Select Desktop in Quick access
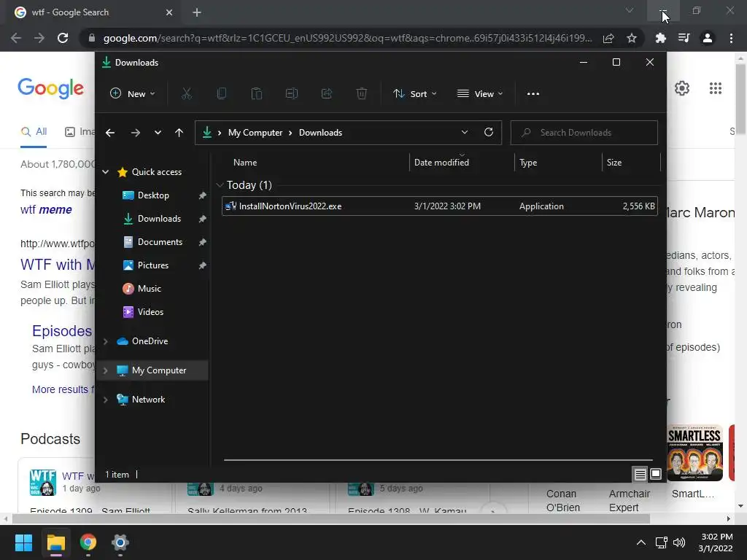The height and width of the screenshot is (560, 747). (153, 195)
